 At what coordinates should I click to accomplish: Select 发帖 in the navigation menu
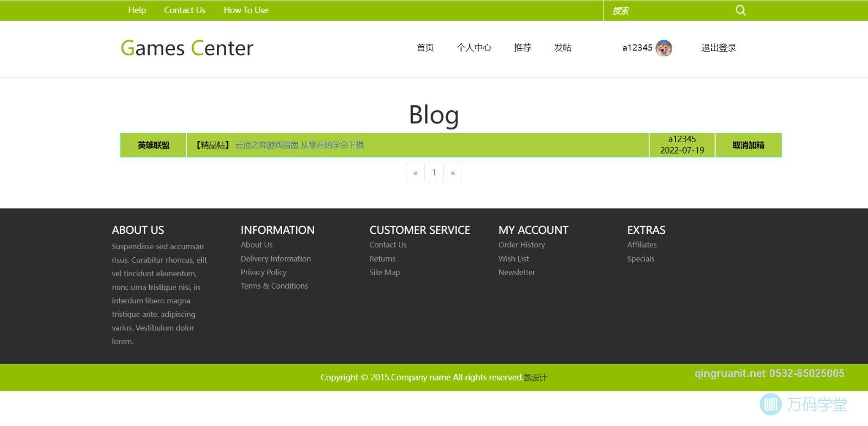[563, 48]
